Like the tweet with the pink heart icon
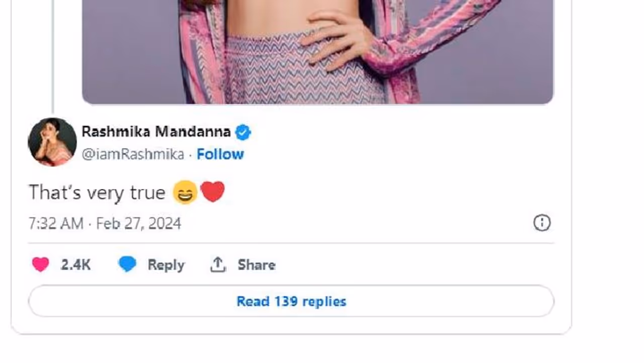The height and width of the screenshot is (363, 644). (41, 264)
